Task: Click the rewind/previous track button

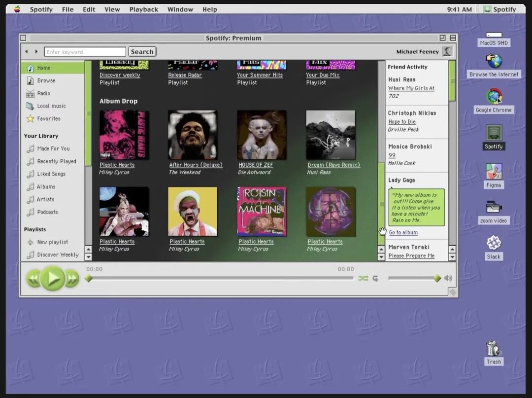Action: pos(33,279)
